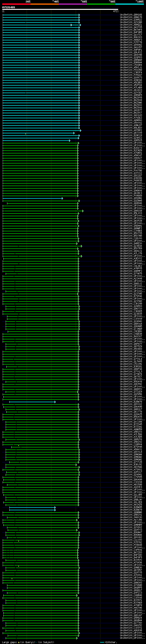Select hit label UniRef100_C5XDR4
This screenshot has height=644, width=146.
pyautogui.click(x=131, y=65)
